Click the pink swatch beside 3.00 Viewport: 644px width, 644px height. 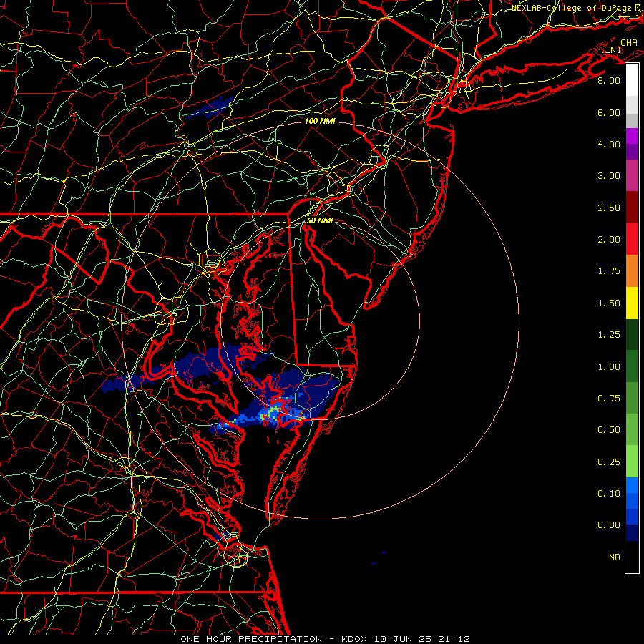[x=632, y=175]
